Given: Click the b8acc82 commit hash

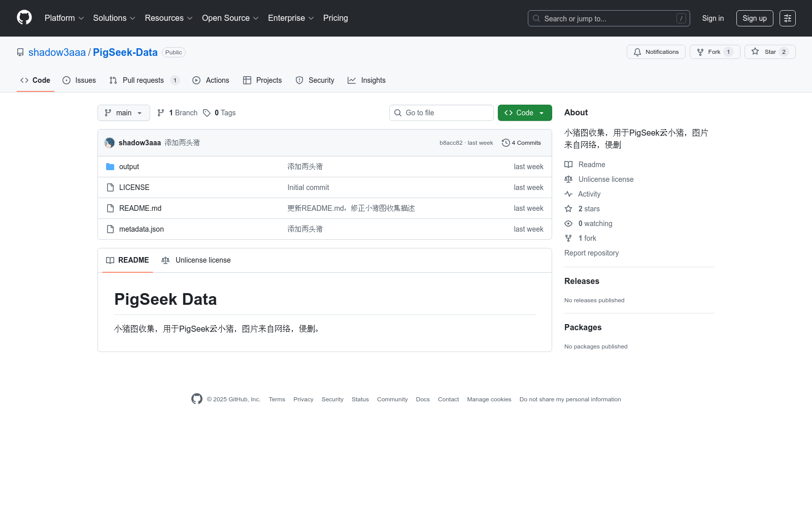Looking at the screenshot, I should (451, 143).
